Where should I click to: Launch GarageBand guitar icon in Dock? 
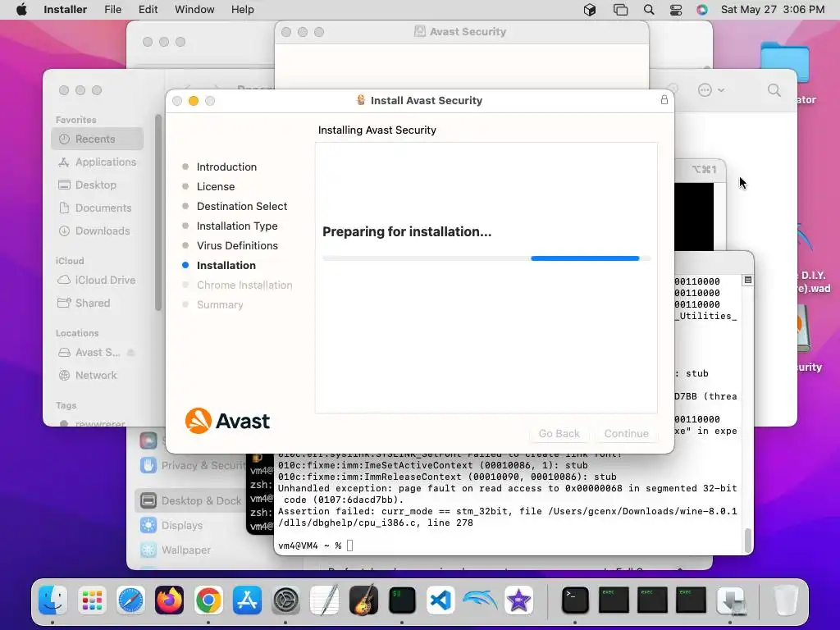point(363,600)
